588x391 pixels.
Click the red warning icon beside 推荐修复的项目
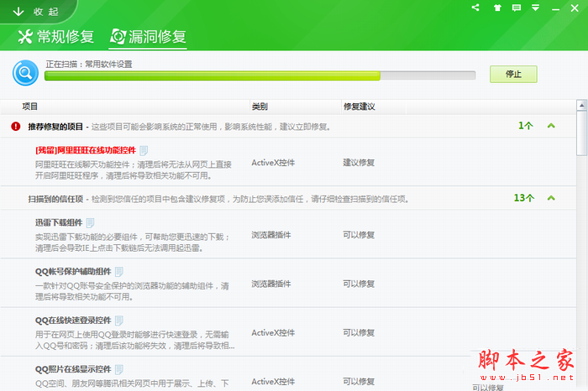16,126
